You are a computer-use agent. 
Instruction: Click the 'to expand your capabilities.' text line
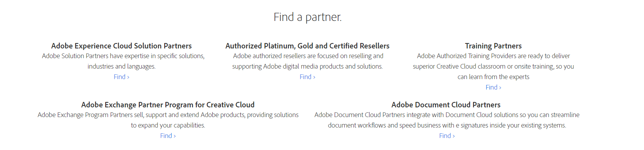pos(168,125)
